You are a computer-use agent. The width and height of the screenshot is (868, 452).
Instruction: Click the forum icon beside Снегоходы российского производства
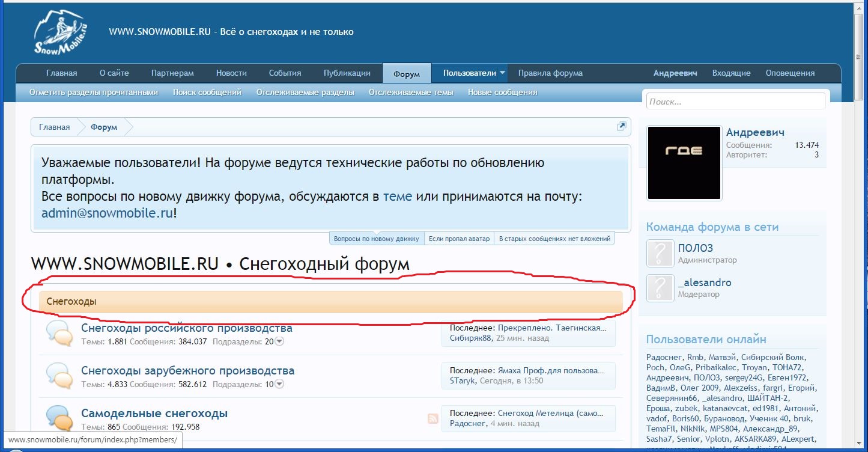pyautogui.click(x=59, y=334)
